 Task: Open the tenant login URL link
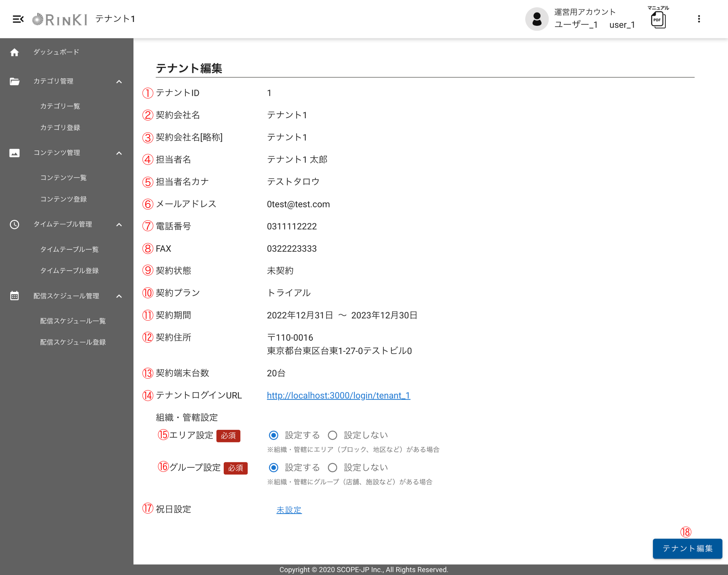338,396
